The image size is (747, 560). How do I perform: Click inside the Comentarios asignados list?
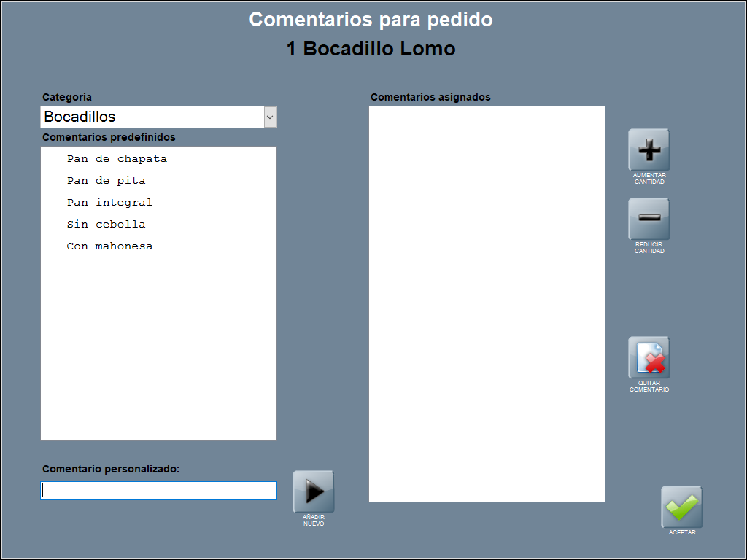(x=487, y=303)
